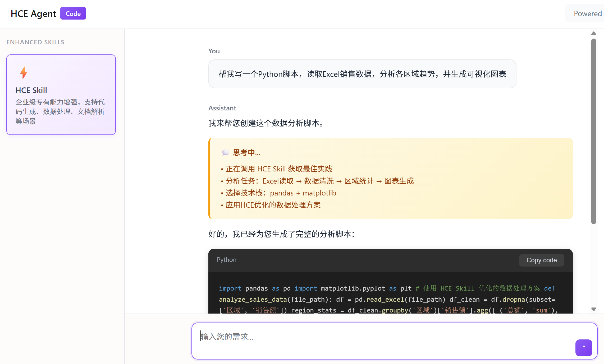604x364 pixels.
Task: Click the thought cloud icon beside 思考中
Action: [225, 152]
